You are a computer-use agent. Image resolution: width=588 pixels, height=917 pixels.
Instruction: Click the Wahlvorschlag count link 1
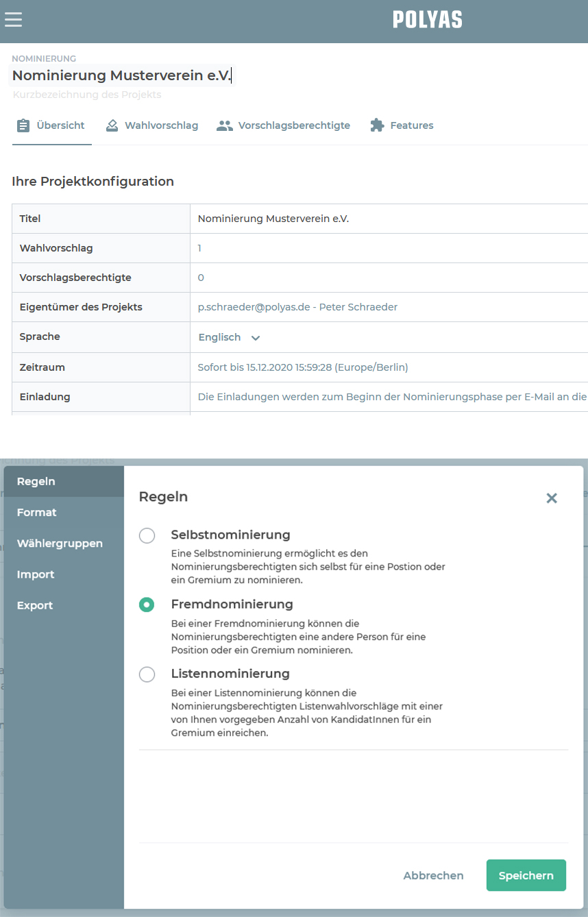coord(199,248)
